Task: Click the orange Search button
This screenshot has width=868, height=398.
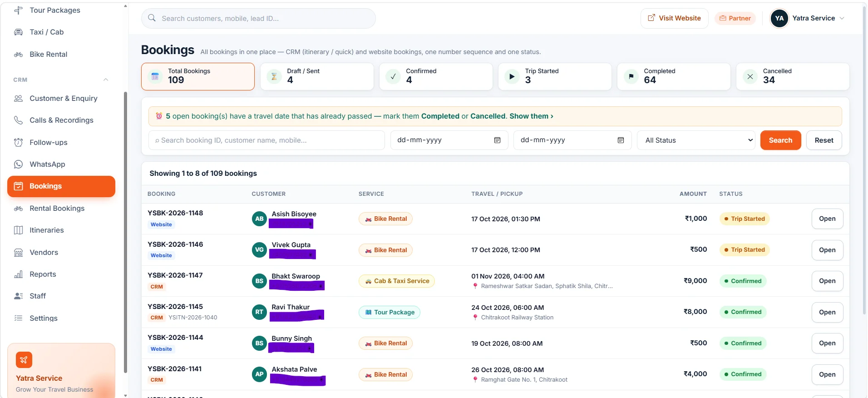Action: point(780,140)
